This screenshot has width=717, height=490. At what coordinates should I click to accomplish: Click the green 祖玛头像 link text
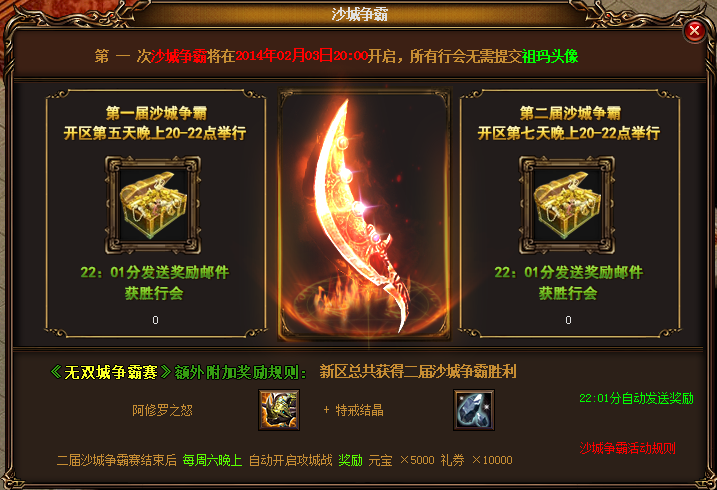(550, 56)
